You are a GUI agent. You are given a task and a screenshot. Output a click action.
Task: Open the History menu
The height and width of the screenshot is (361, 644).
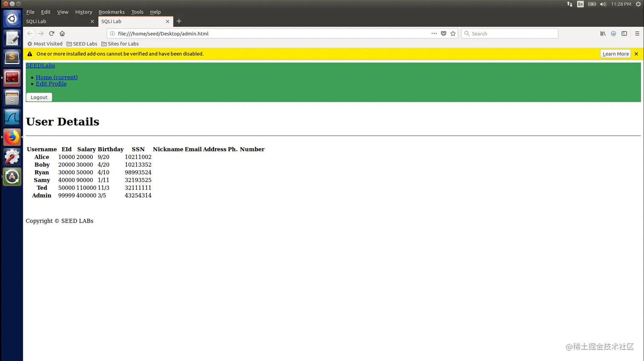point(83,12)
